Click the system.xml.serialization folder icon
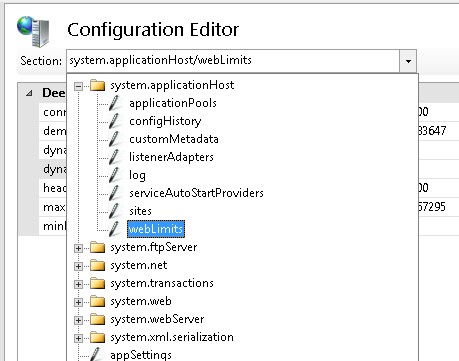 click(98, 337)
